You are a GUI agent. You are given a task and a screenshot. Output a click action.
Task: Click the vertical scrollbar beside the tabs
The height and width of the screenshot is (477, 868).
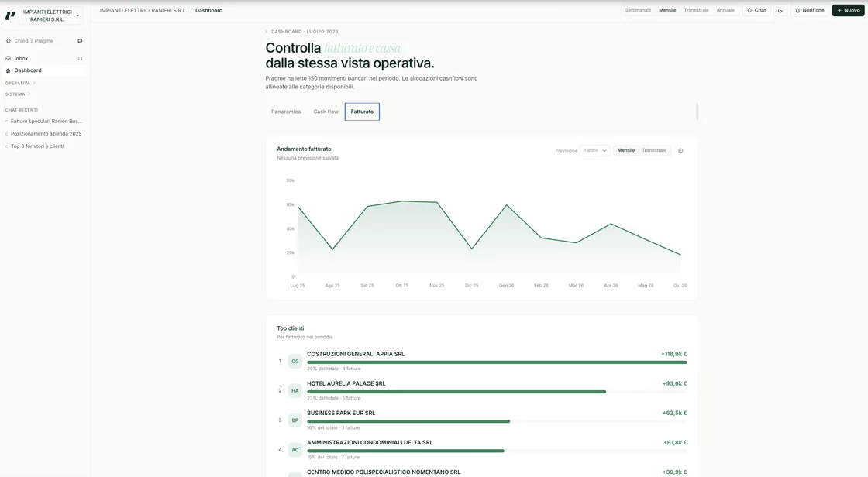click(x=697, y=112)
